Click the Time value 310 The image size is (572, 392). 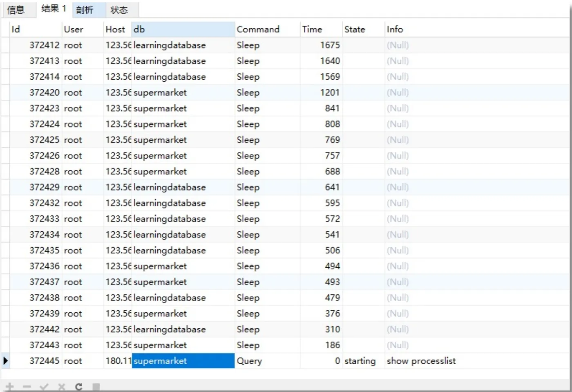[332, 329]
